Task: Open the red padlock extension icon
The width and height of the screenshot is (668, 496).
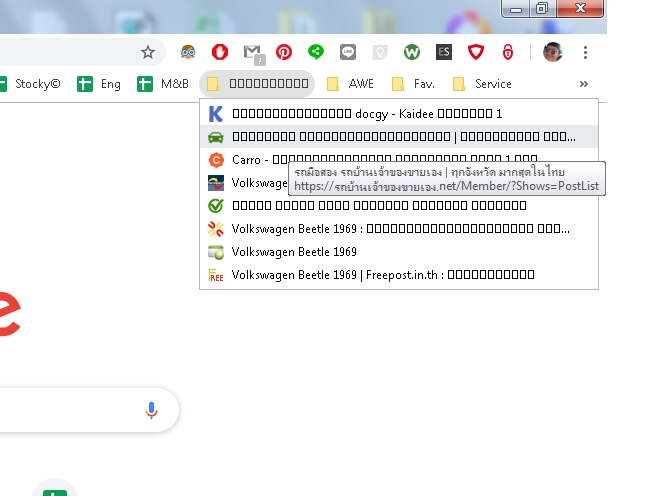Action: 507,52
